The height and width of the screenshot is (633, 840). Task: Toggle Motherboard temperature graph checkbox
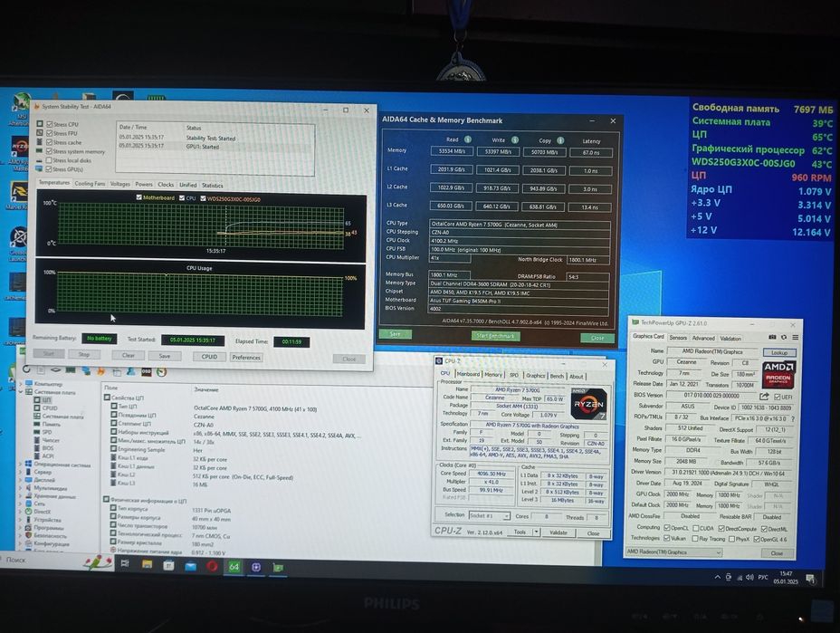[x=138, y=197]
